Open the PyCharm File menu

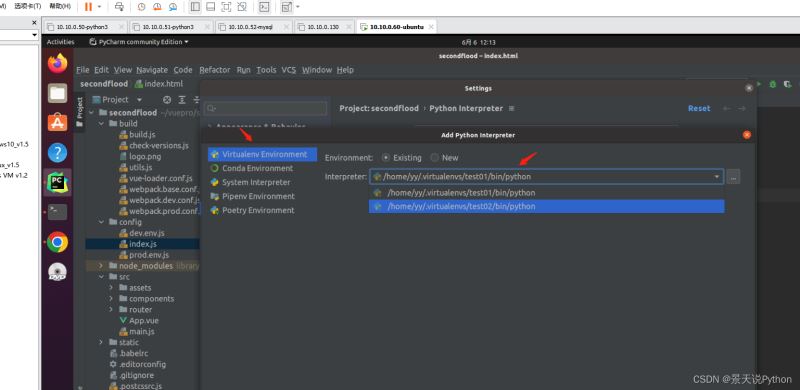83,70
